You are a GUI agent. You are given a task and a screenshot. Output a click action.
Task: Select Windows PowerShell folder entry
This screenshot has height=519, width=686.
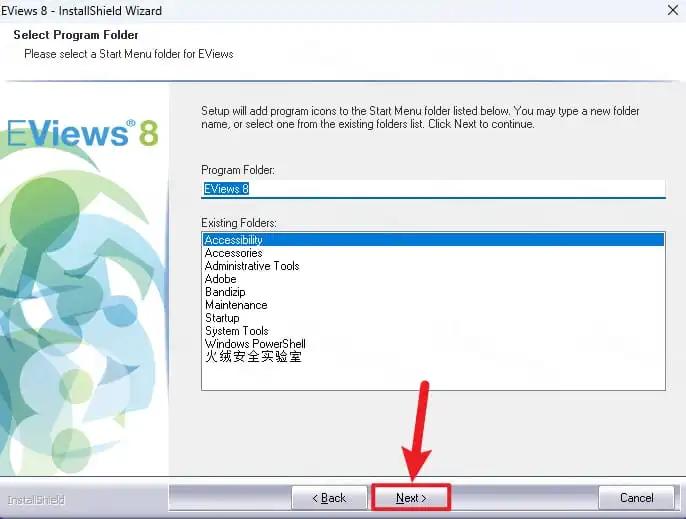coord(433,344)
